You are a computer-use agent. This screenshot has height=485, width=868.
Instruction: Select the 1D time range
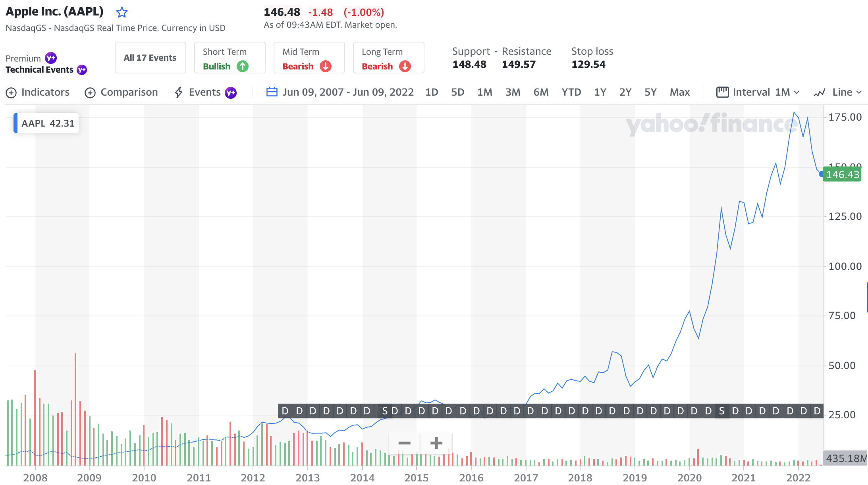pyautogui.click(x=432, y=92)
